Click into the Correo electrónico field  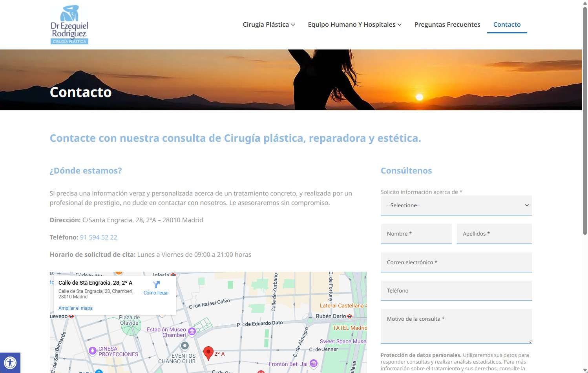(x=456, y=262)
